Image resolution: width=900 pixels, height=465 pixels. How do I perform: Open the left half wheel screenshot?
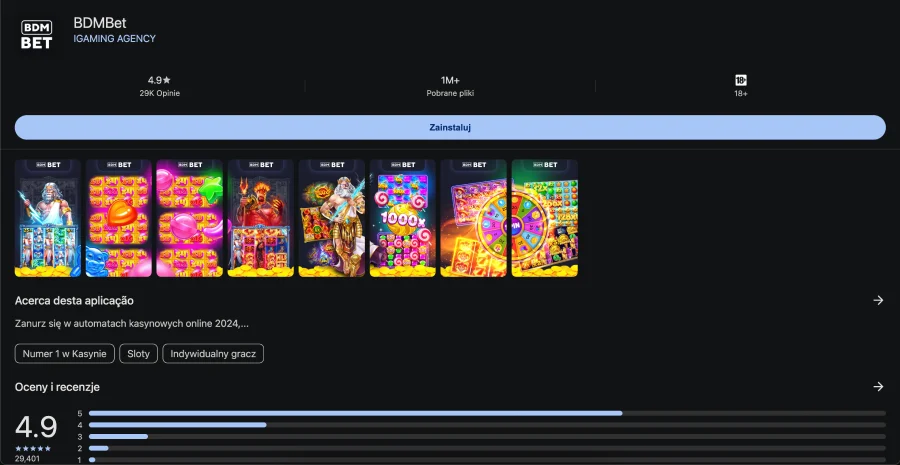[x=474, y=218]
